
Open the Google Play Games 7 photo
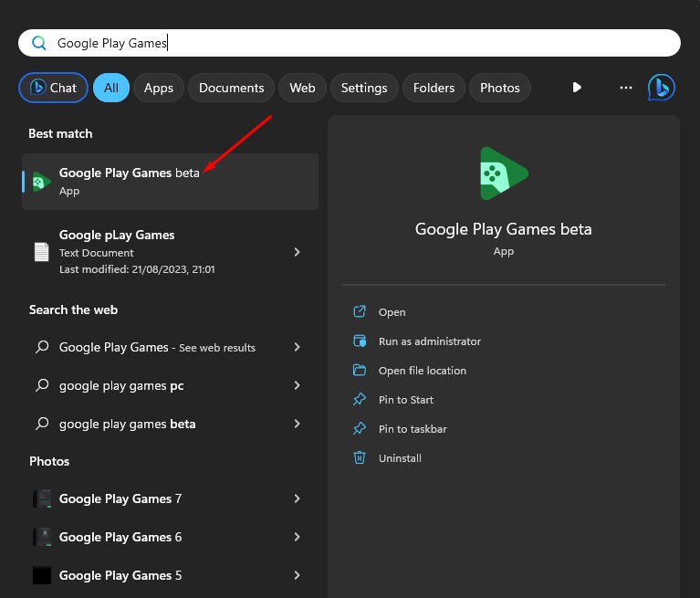[170, 498]
